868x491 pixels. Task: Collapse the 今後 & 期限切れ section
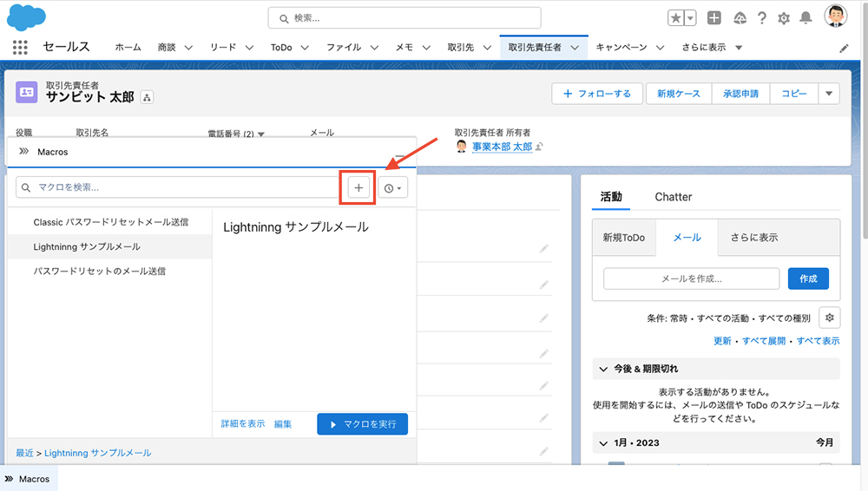(x=603, y=369)
